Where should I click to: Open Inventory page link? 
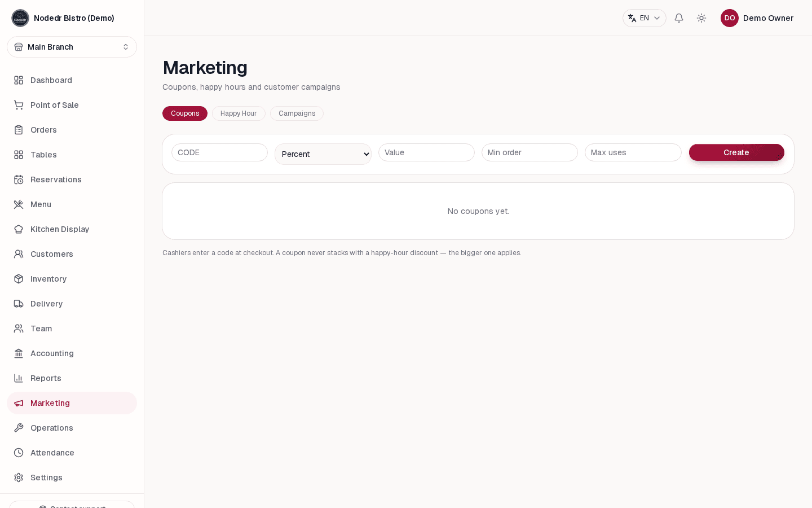pyautogui.click(x=72, y=279)
